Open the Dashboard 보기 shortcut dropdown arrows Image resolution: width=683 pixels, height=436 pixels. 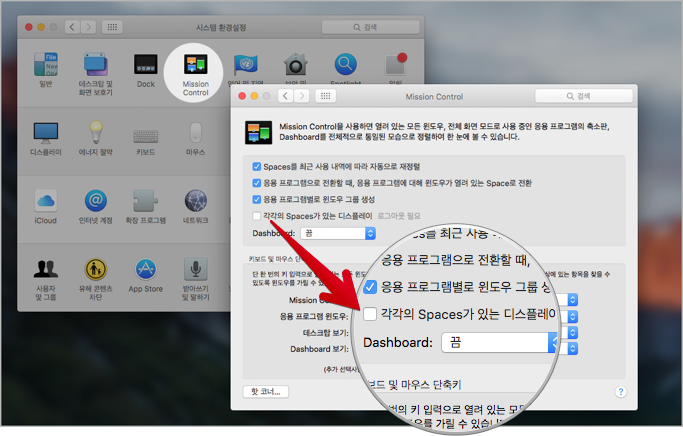coord(573,348)
